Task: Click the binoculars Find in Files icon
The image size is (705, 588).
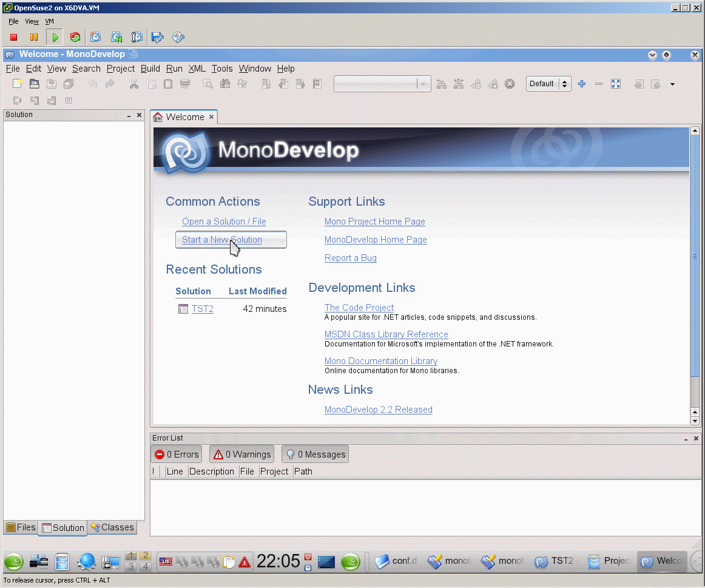Action: coord(225,84)
